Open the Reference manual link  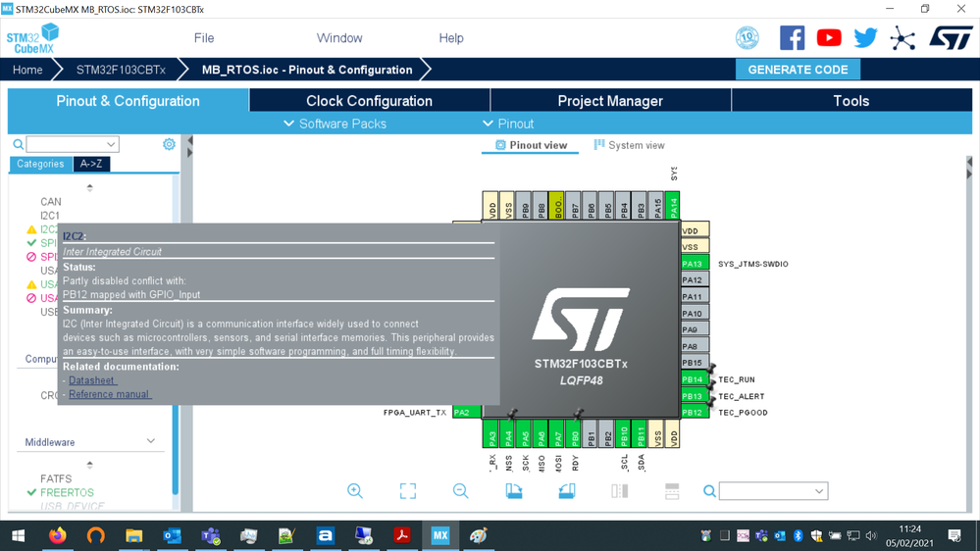tap(109, 394)
